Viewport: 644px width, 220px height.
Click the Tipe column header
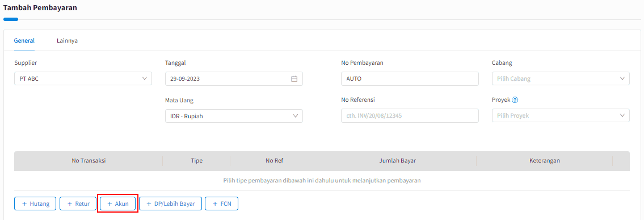[197, 161]
